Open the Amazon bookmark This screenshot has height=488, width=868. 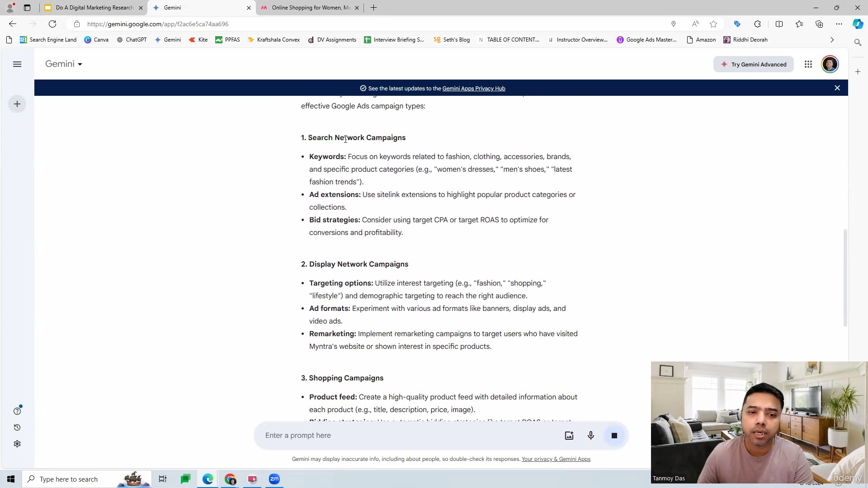point(701,40)
